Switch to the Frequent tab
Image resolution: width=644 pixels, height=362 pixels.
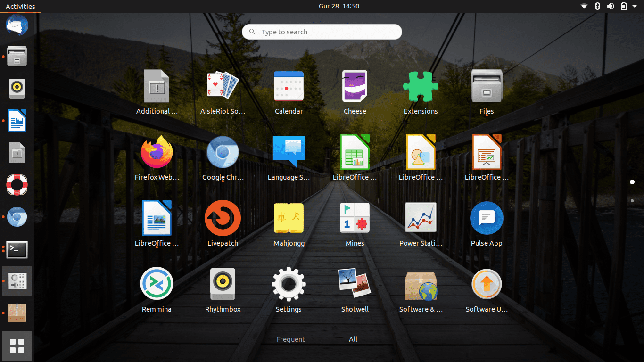pos(291,339)
